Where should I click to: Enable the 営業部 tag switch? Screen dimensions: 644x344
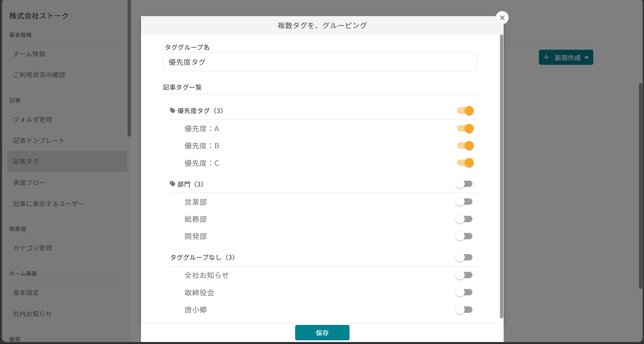[x=464, y=202]
